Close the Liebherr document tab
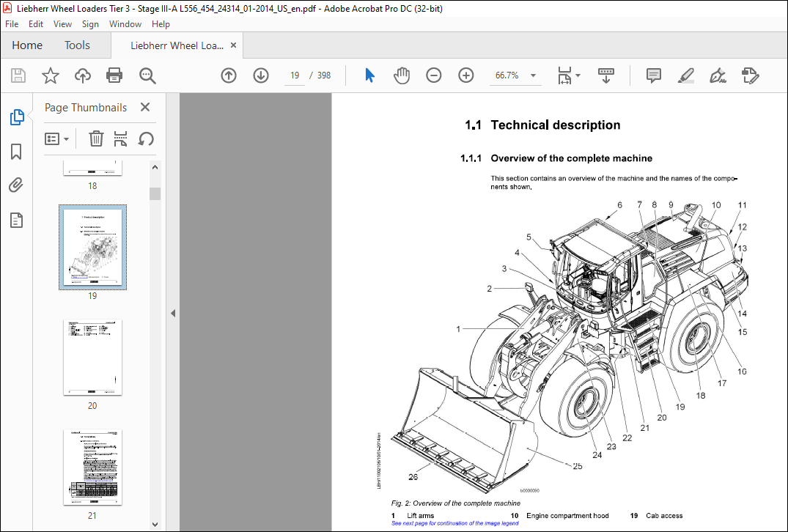Screen dimensions: 788x532 pyautogui.click(x=233, y=45)
